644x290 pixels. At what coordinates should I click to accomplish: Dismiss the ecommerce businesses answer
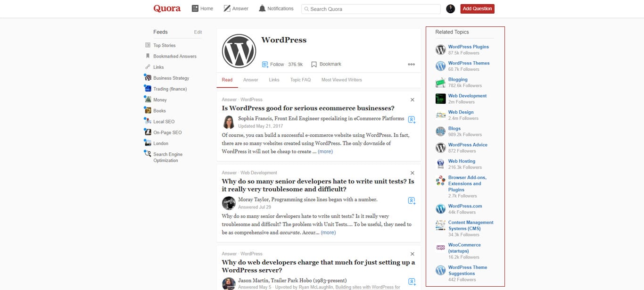[x=413, y=99]
